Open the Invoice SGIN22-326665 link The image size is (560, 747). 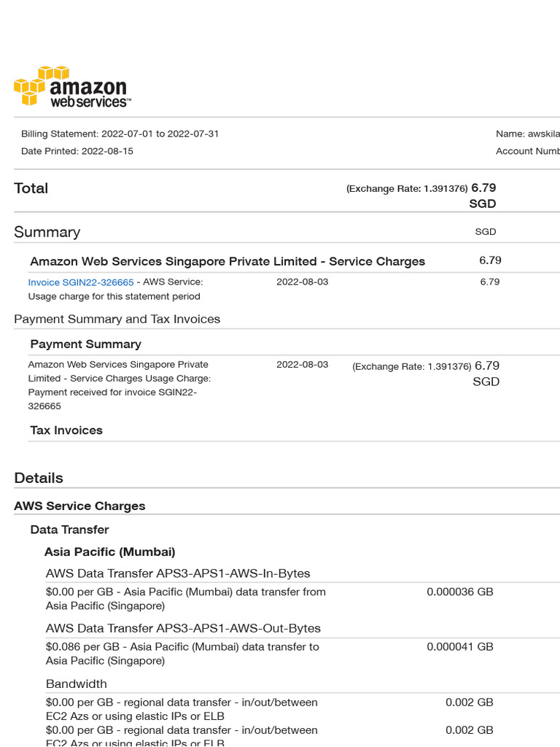click(80, 282)
